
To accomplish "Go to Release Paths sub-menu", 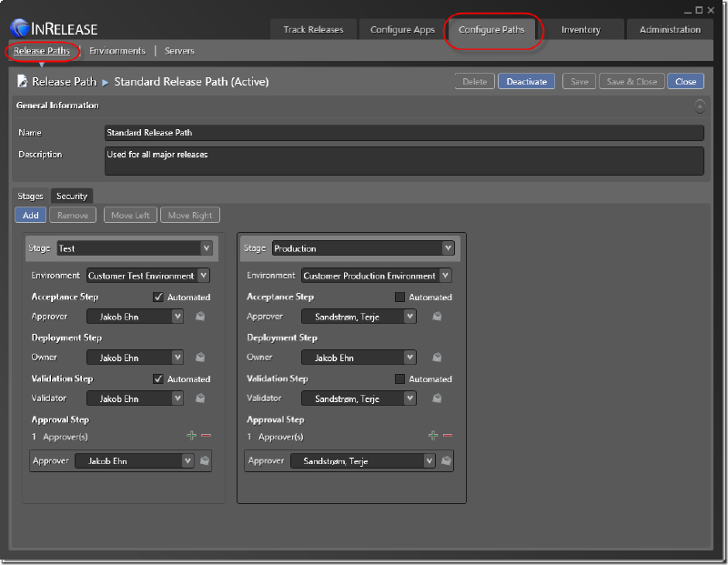I will [42, 51].
